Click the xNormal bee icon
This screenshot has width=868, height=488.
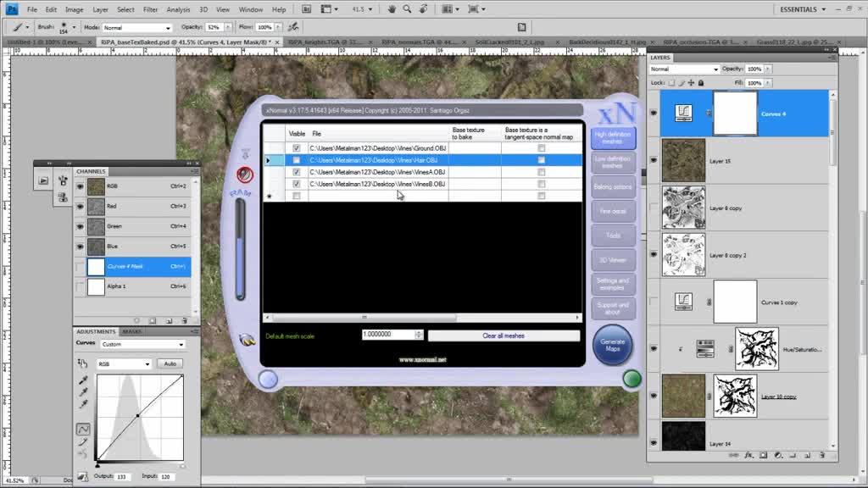click(247, 340)
